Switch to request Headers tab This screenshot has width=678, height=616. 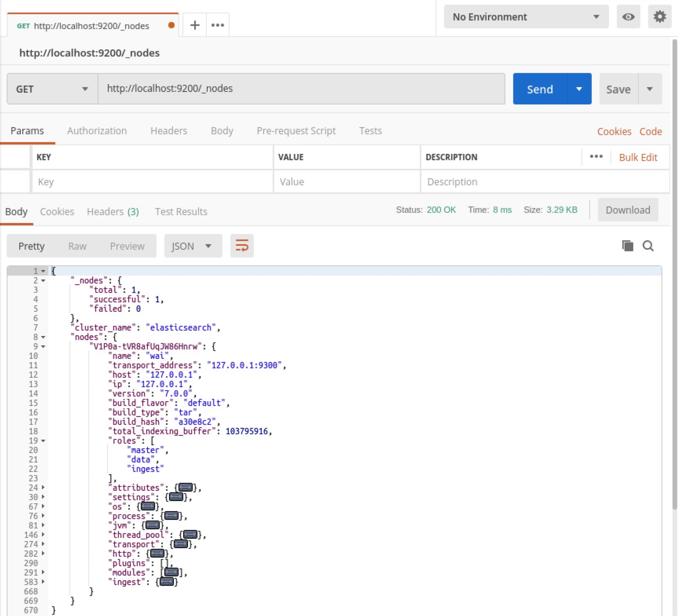click(x=169, y=131)
